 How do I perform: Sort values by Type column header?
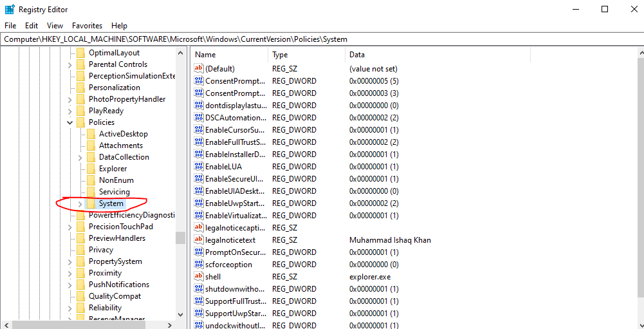(307, 54)
